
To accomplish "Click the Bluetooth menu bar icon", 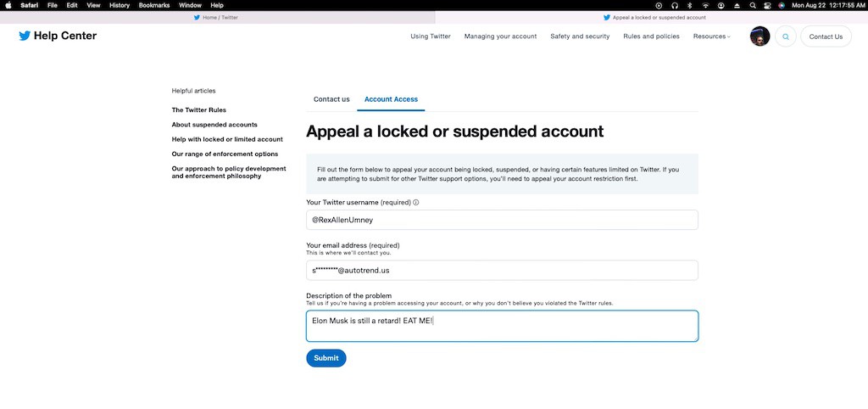I will click(689, 5).
